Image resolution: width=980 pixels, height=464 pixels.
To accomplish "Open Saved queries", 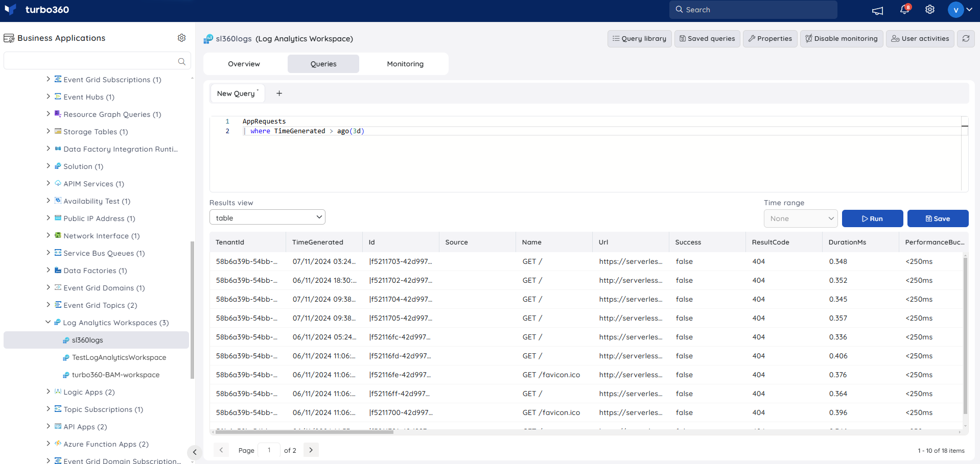I will [707, 39].
